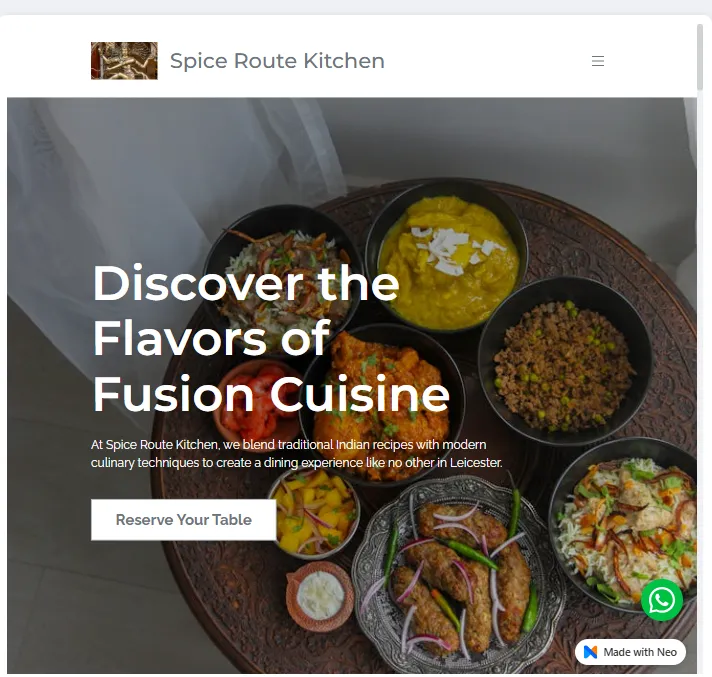Click the Spice Route Kitchen logo image
The height and width of the screenshot is (677, 712).
[x=124, y=61]
